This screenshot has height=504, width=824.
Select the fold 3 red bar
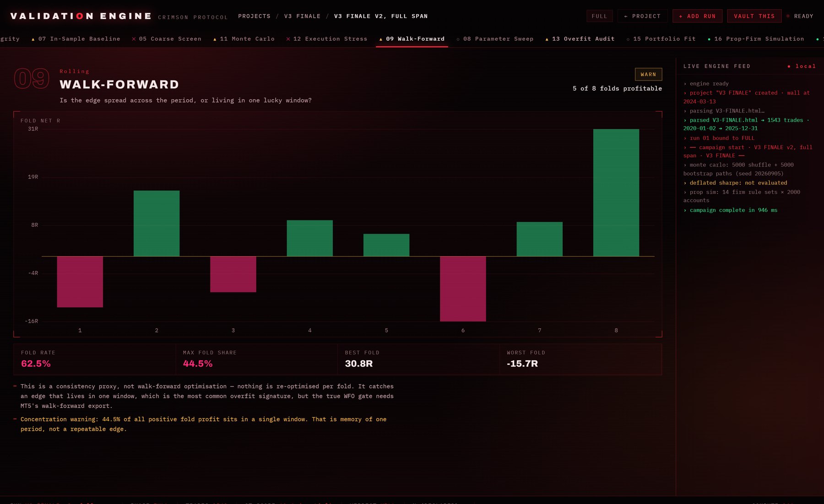click(x=233, y=274)
